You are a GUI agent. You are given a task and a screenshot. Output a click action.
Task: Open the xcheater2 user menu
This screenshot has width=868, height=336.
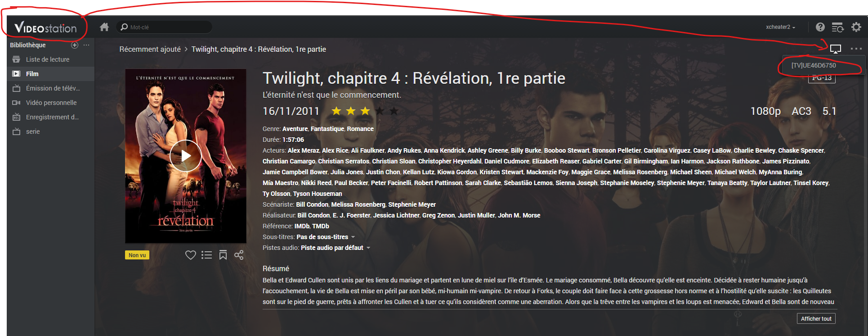point(781,27)
